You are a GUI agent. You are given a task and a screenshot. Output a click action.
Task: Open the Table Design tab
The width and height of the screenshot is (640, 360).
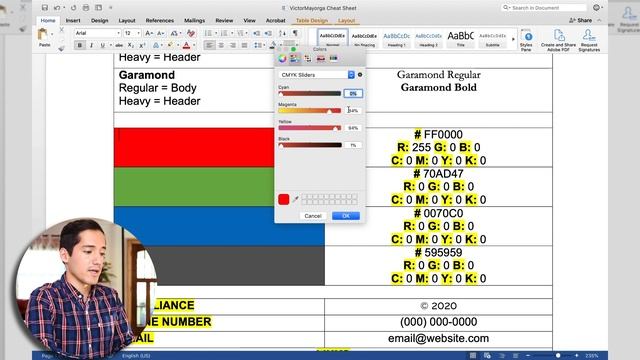(x=312, y=20)
